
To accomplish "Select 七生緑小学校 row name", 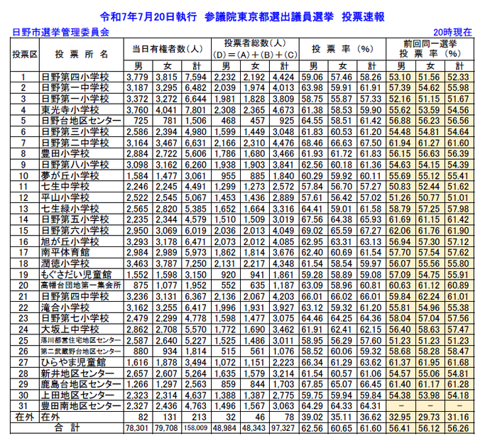I will (70, 209).
